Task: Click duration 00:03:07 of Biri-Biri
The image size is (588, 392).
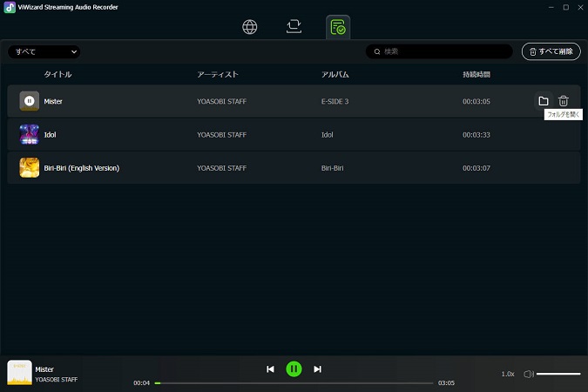Action: tap(476, 168)
